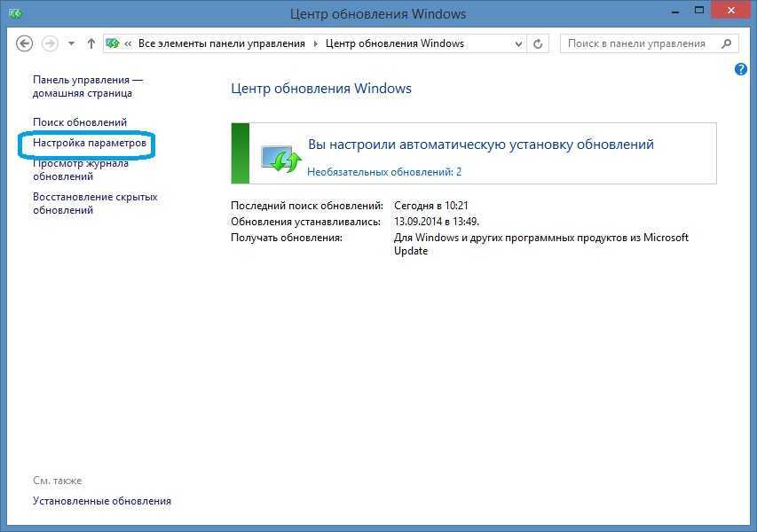Viewport: 757px width, 532px height.
Task: Click the update status icon with green arrows
Action: click(x=281, y=158)
